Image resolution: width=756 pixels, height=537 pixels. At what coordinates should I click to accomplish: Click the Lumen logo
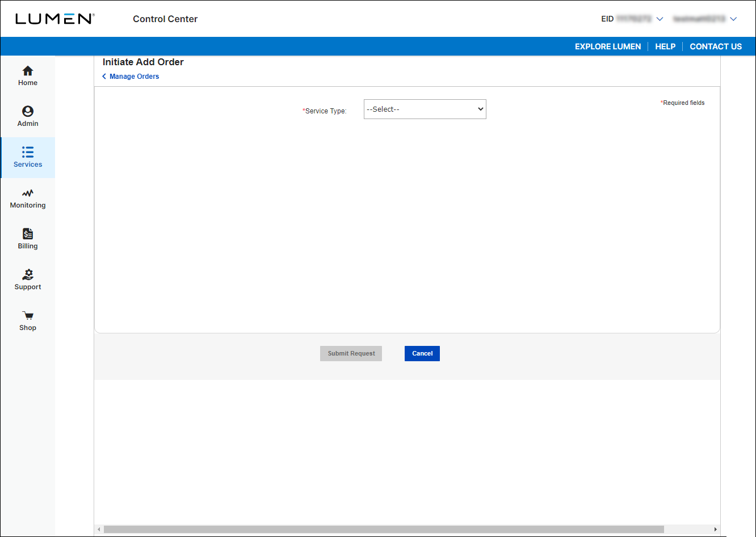point(54,19)
